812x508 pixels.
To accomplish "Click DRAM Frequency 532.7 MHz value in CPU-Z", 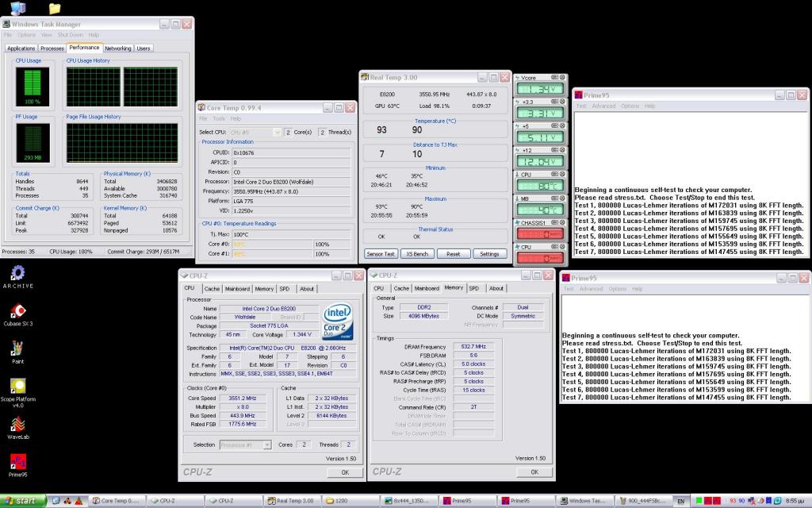I will coord(473,346).
